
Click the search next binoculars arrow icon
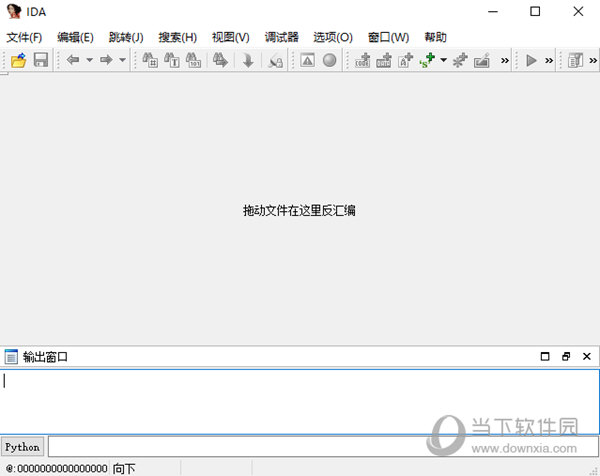pos(220,60)
